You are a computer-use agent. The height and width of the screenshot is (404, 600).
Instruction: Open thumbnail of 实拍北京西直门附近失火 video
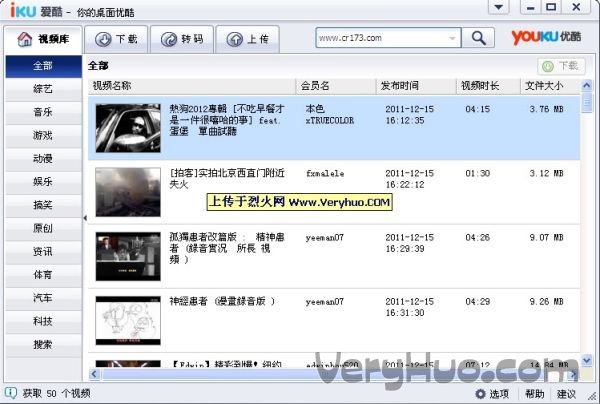click(x=128, y=192)
